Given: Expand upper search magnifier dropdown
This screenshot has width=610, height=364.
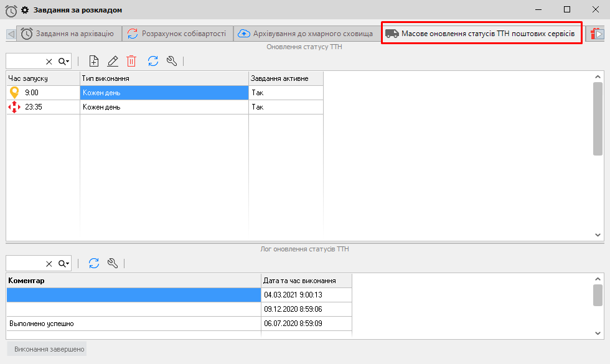Looking at the screenshot, I should coord(64,62).
